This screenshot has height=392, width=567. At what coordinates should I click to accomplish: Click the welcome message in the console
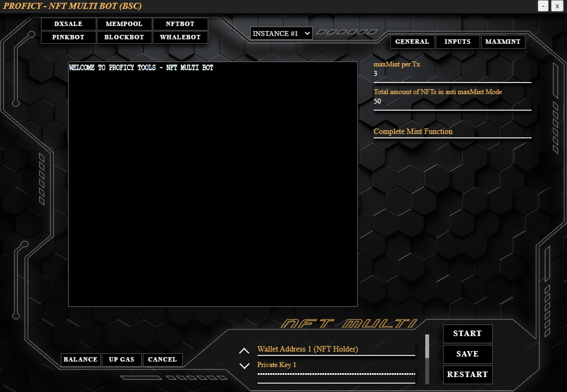point(141,68)
